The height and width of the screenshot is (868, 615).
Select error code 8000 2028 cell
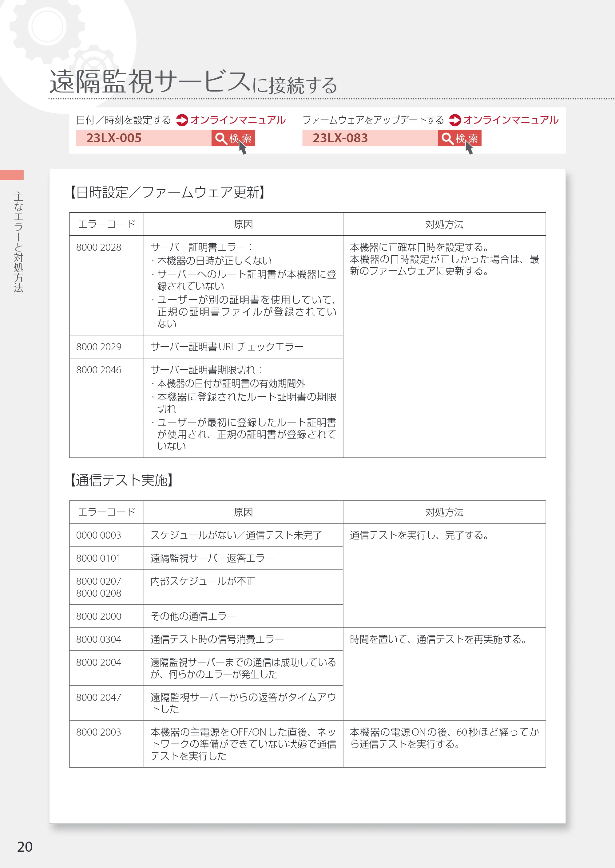106,285
